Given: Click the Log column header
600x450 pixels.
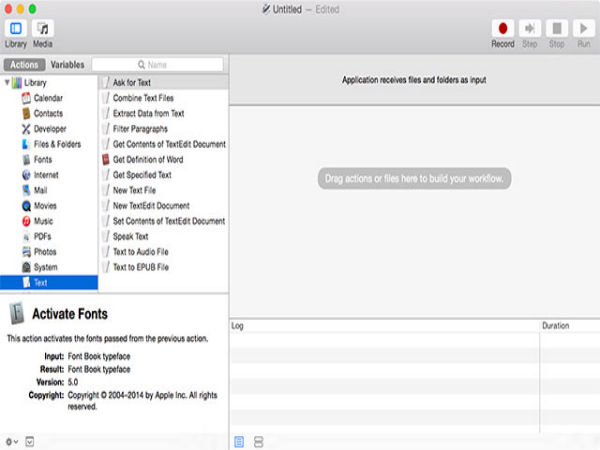Looking at the screenshot, I should [x=384, y=326].
